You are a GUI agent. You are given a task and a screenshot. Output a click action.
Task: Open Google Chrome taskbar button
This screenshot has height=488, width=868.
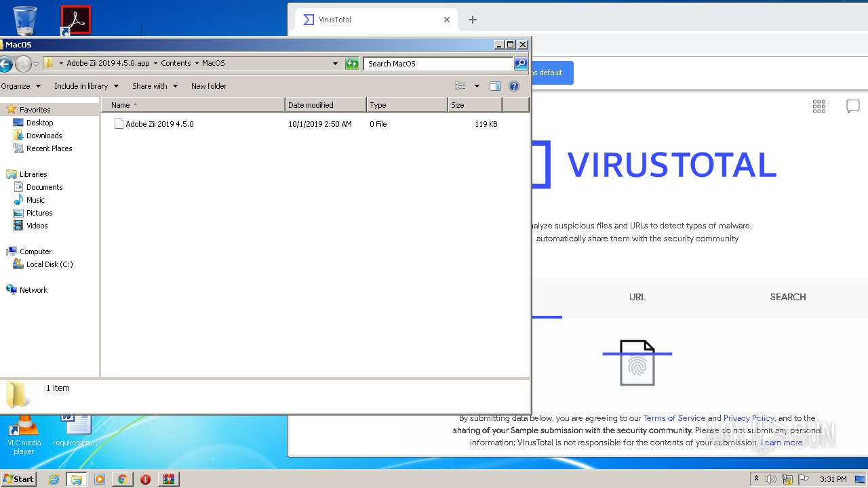click(x=122, y=479)
